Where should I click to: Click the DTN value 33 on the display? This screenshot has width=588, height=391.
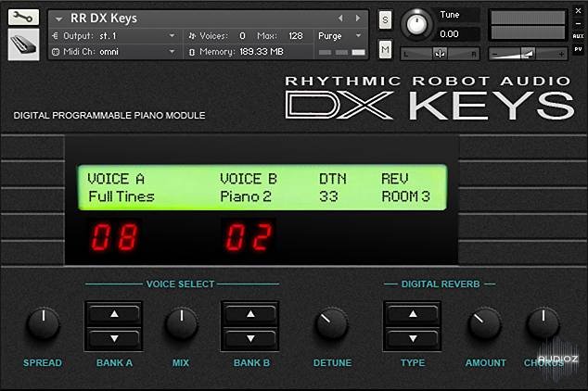coord(328,196)
